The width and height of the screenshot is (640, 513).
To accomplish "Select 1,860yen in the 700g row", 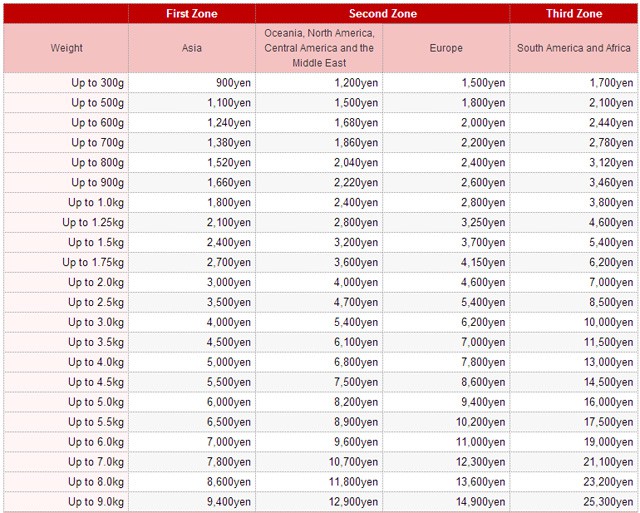I will pos(356,143).
